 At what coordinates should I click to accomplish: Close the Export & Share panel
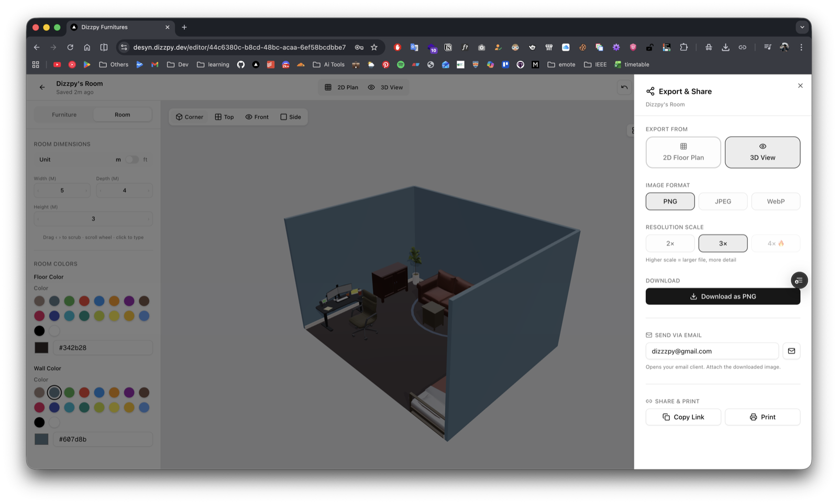[800, 86]
